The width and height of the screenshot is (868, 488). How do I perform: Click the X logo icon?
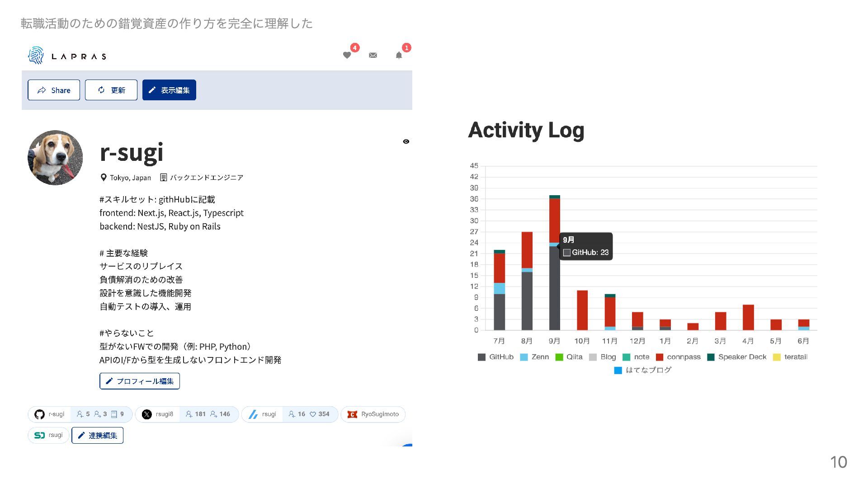pos(146,414)
